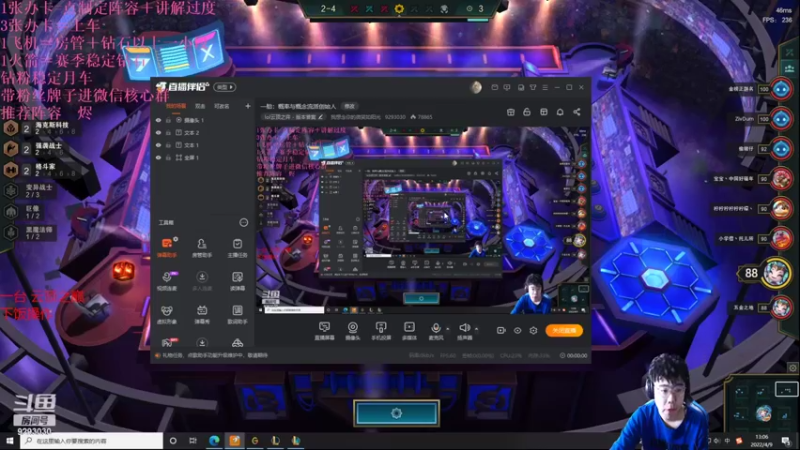This screenshot has height=450, width=800.
Task: Expand the microphone options arrow
Action: point(447,329)
